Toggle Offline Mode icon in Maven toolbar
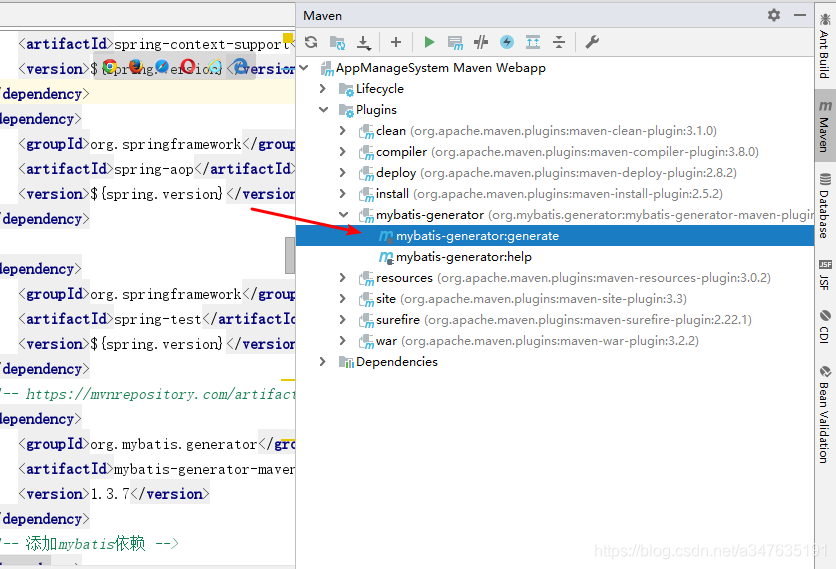 click(x=481, y=42)
